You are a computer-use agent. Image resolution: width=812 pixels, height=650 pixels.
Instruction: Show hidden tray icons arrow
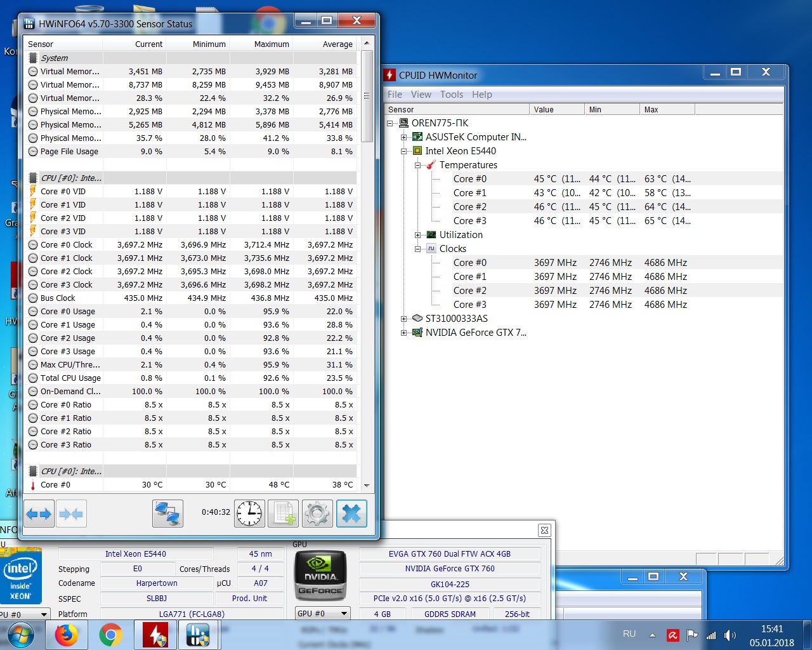652,635
